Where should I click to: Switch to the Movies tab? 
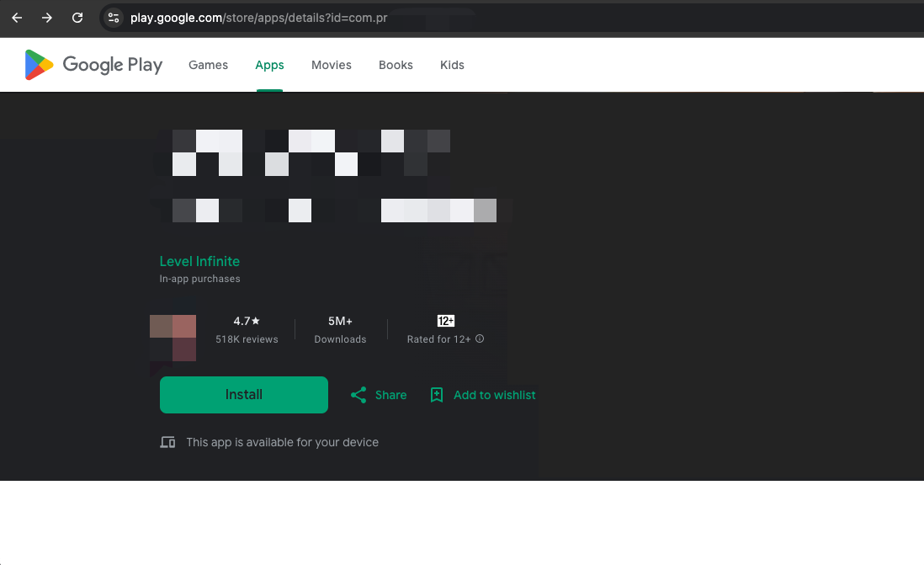[x=332, y=65]
